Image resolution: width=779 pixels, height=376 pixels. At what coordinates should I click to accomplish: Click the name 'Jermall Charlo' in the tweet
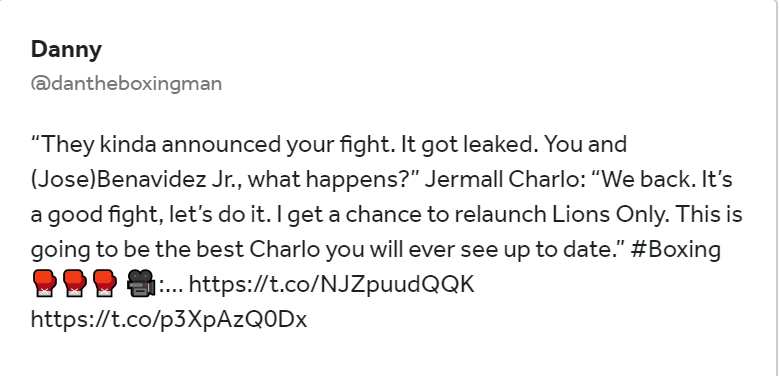[502, 179]
